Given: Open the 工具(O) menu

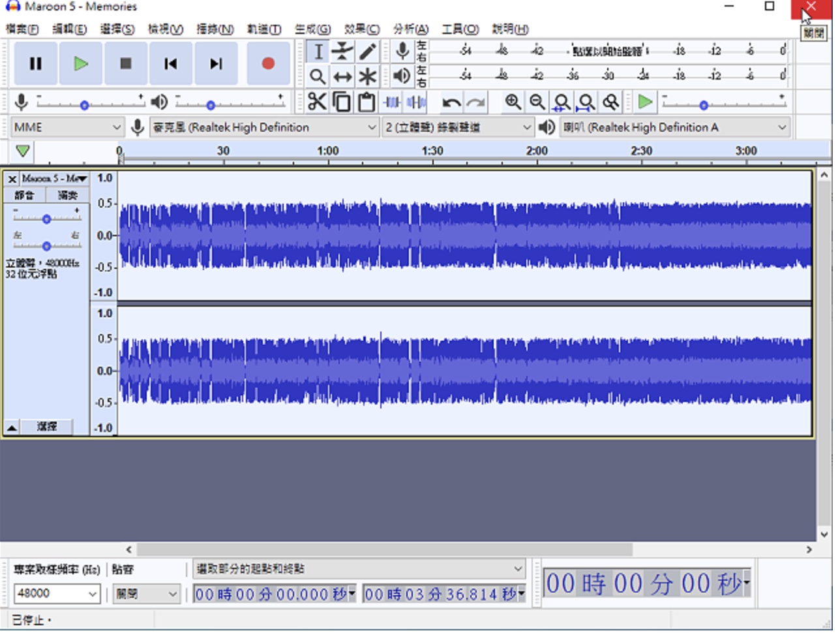Looking at the screenshot, I should [x=460, y=29].
